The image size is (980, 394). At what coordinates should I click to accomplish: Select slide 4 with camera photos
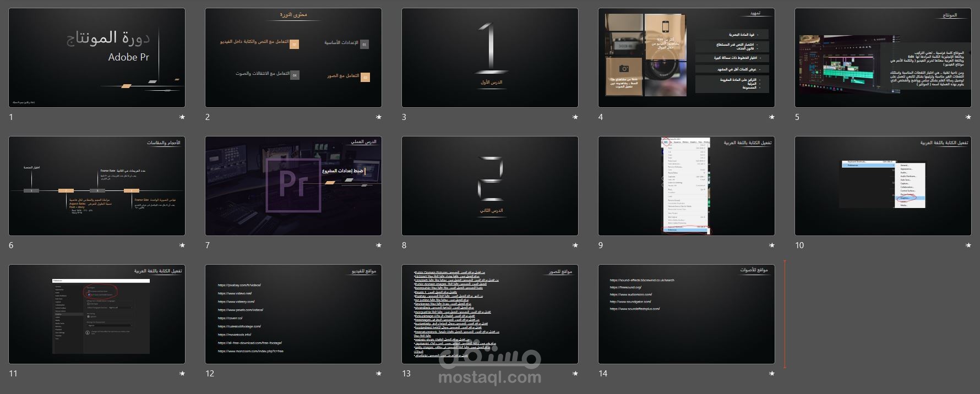coord(687,58)
